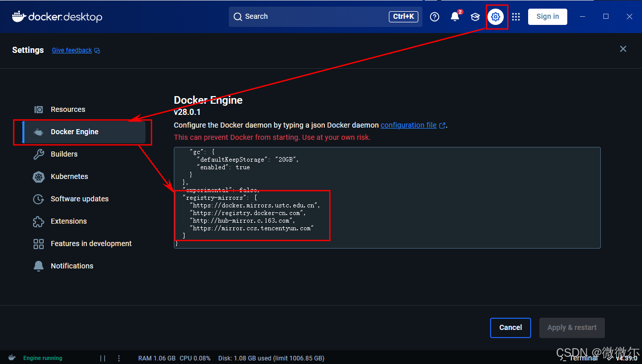642x364 pixels.
Task: Click the Sign in button
Action: [x=547, y=17]
